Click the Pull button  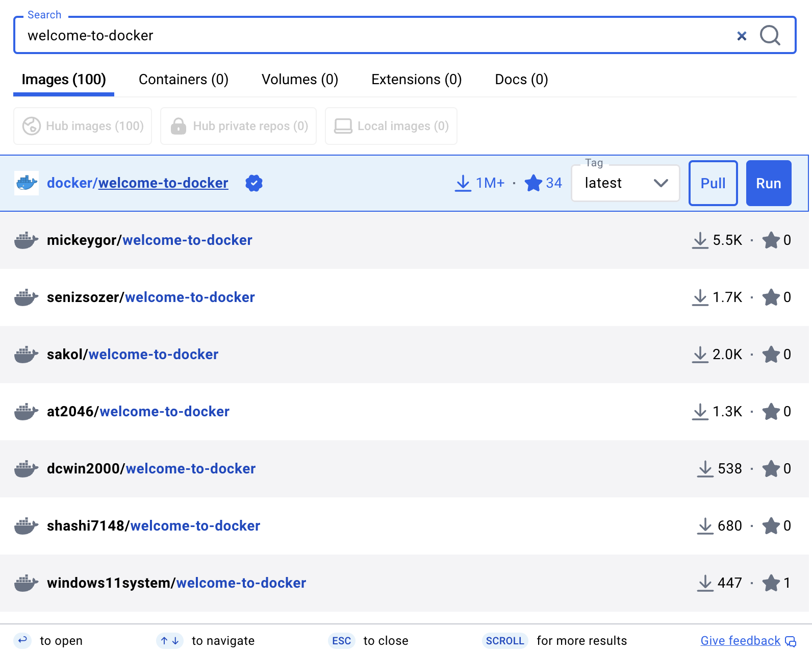pos(713,183)
